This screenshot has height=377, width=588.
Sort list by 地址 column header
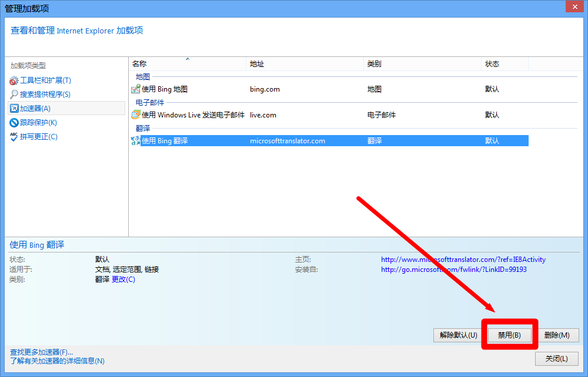click(305, 64)
